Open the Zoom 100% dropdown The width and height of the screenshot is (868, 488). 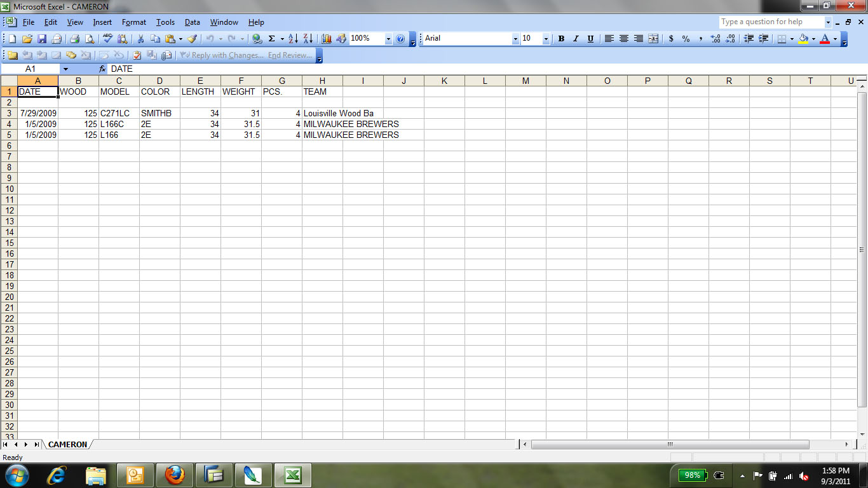click(388, 39)
